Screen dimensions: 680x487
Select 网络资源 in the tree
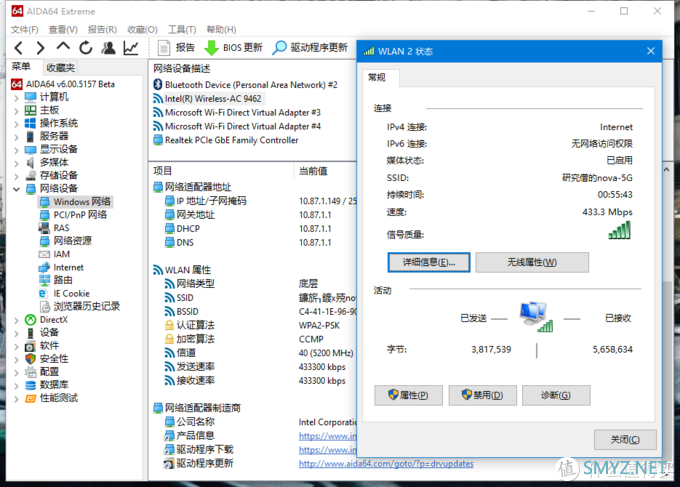pyautogui.click(x=66, y=241)
